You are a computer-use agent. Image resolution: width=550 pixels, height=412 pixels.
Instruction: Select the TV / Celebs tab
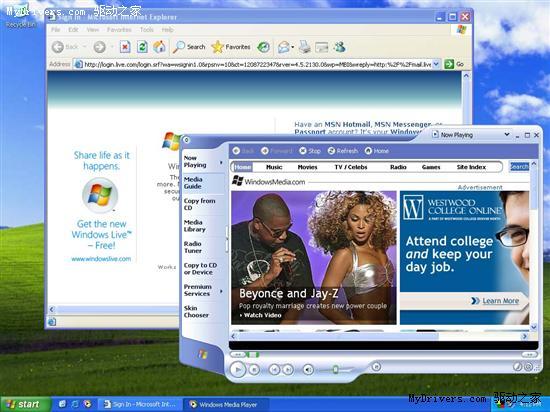point(351,167)
